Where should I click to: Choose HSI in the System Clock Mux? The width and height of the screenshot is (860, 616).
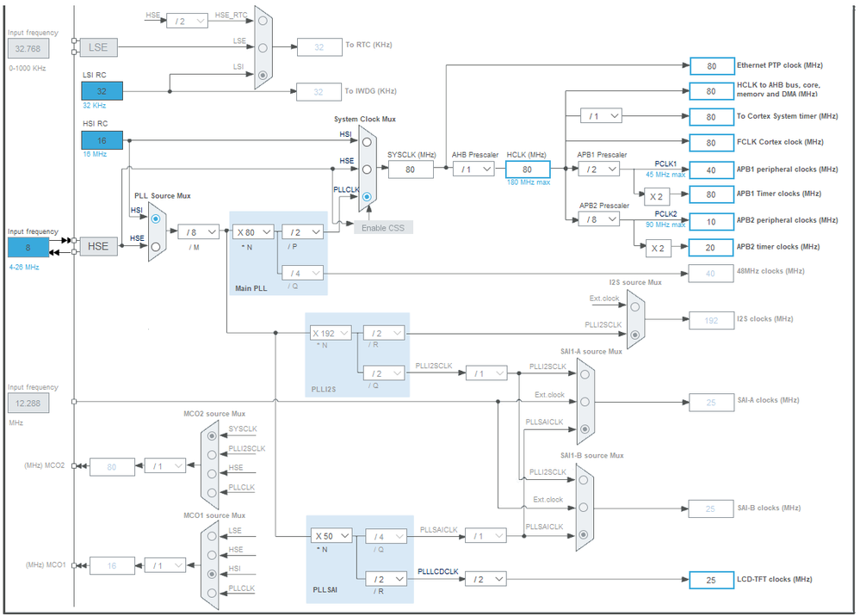tap(367, 142)
